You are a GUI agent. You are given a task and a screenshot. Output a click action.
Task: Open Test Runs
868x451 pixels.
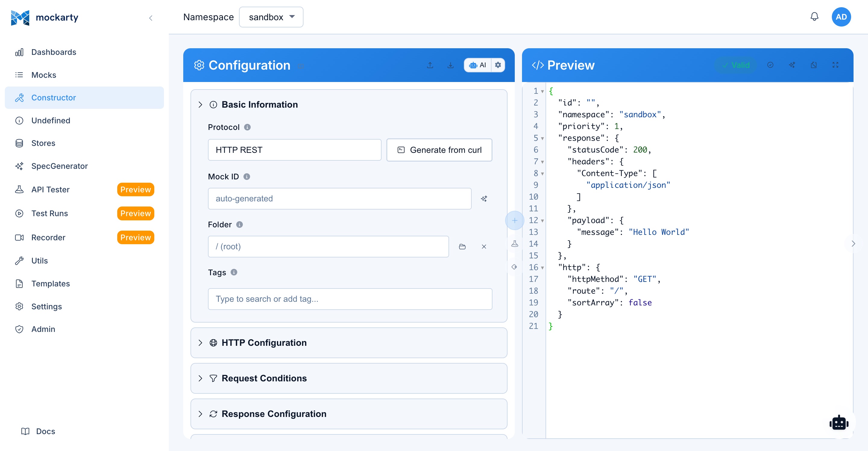tap(84, 213)
